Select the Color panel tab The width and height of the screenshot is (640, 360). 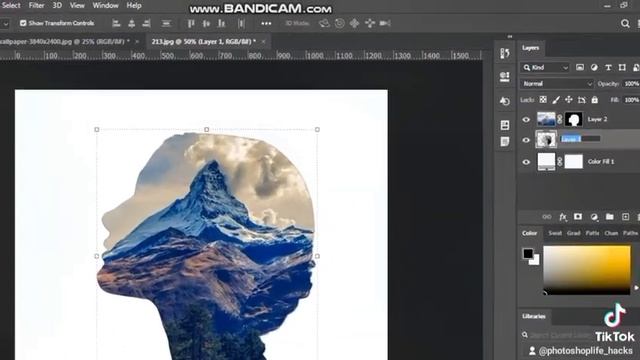(x=529, y=233)
